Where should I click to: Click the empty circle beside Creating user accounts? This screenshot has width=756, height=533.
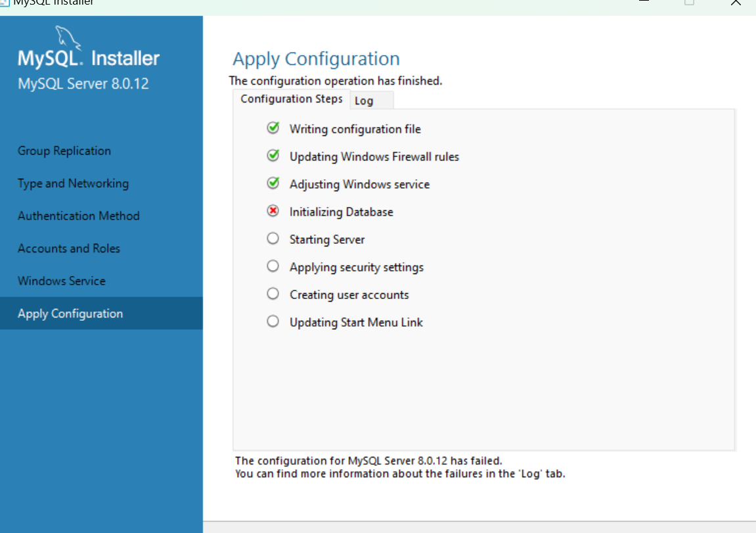273,293
